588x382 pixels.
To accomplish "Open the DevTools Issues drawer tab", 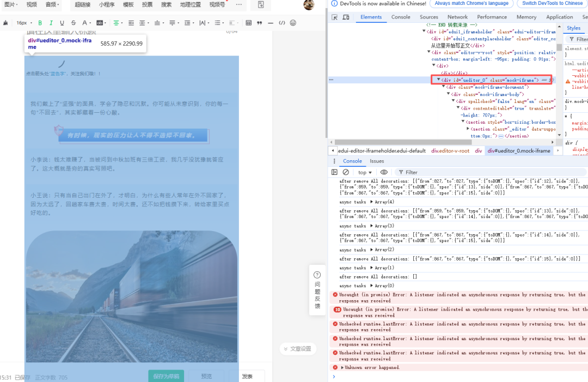I will (377, 161).
